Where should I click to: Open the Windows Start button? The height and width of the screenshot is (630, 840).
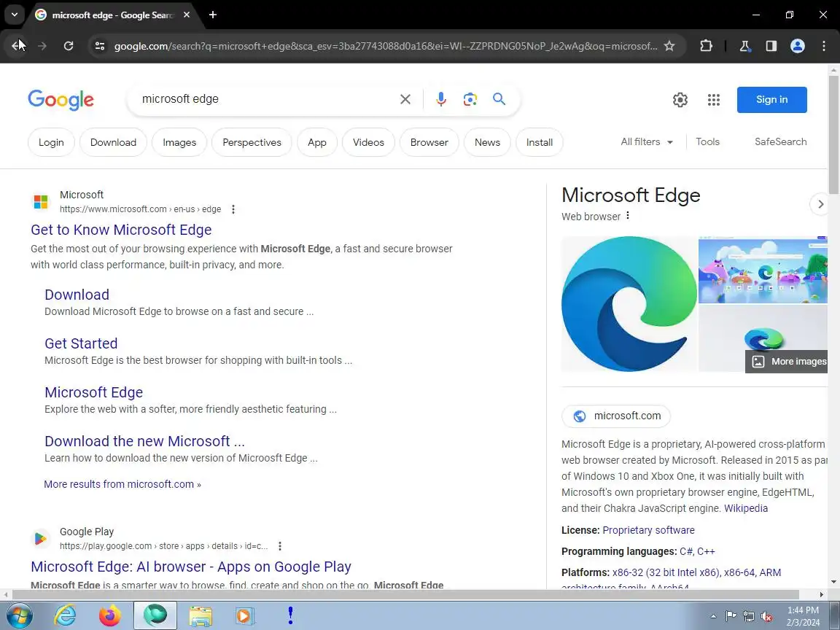pos(19,615)
